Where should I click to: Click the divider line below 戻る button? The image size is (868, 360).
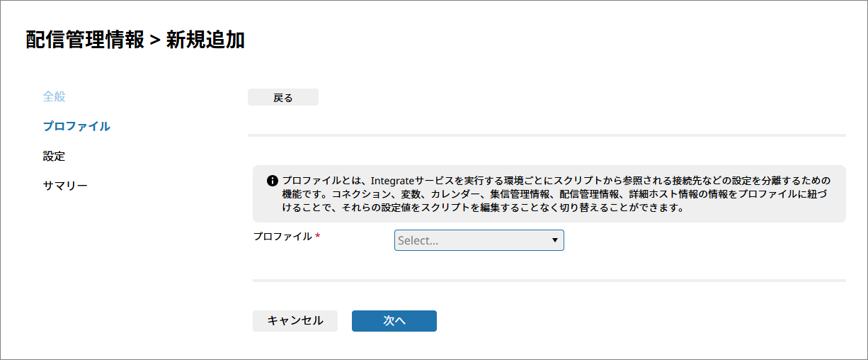(x=547, y=135)
